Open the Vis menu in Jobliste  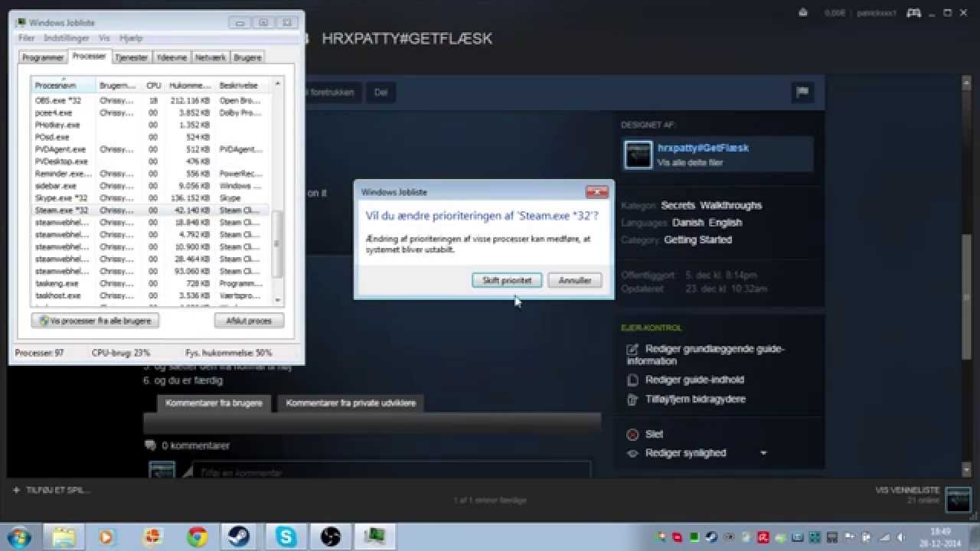coord(105,37)
